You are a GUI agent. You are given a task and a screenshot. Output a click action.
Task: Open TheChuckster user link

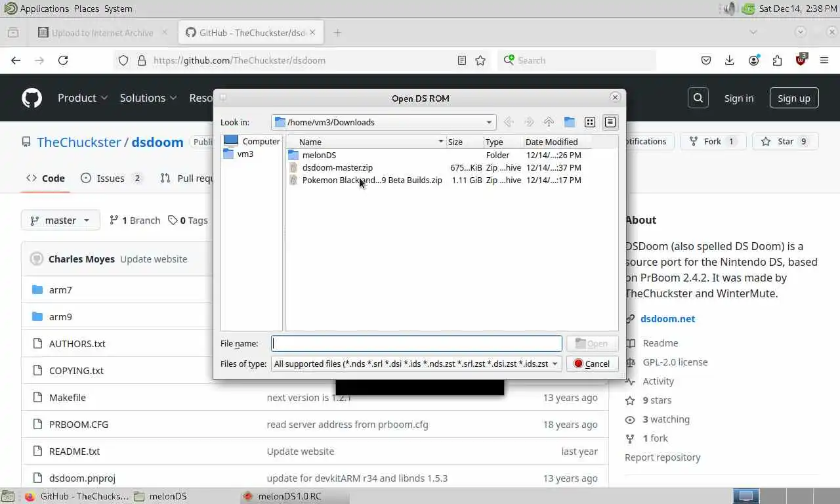point(79,142)
